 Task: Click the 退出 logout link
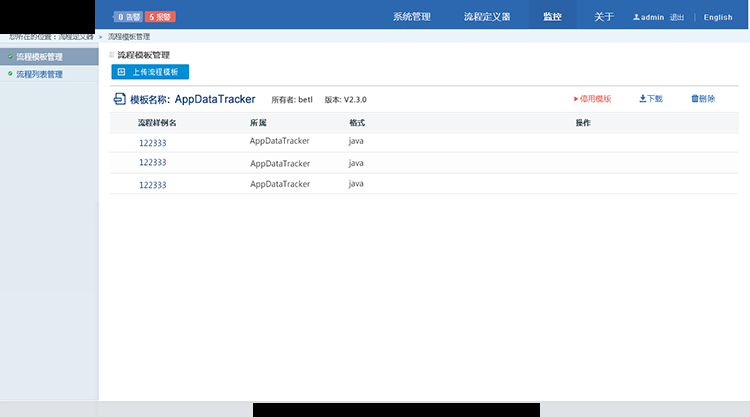point(677,17)
